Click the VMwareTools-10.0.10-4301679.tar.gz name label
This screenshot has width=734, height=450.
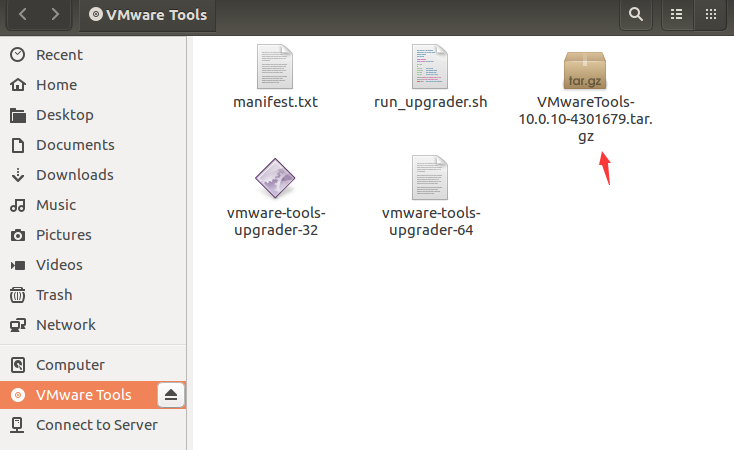585,119
